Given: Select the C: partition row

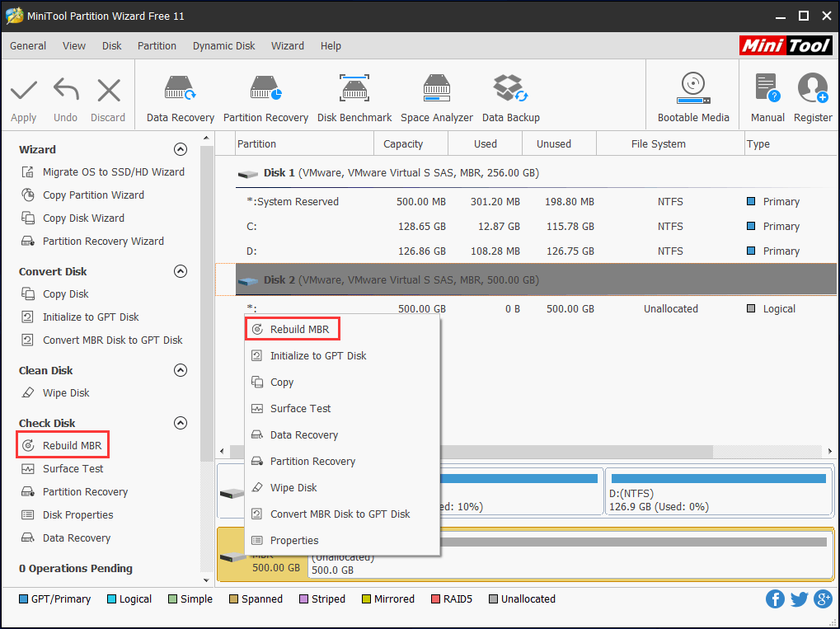Looking at the screenshot, I should click(536, 226).
